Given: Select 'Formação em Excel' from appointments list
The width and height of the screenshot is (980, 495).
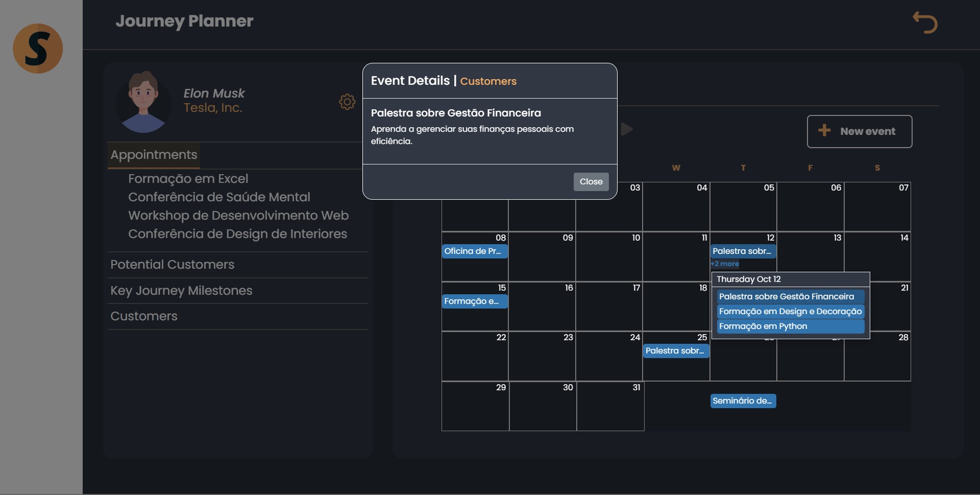Looking at the screenshot, I should coord(188,179).
